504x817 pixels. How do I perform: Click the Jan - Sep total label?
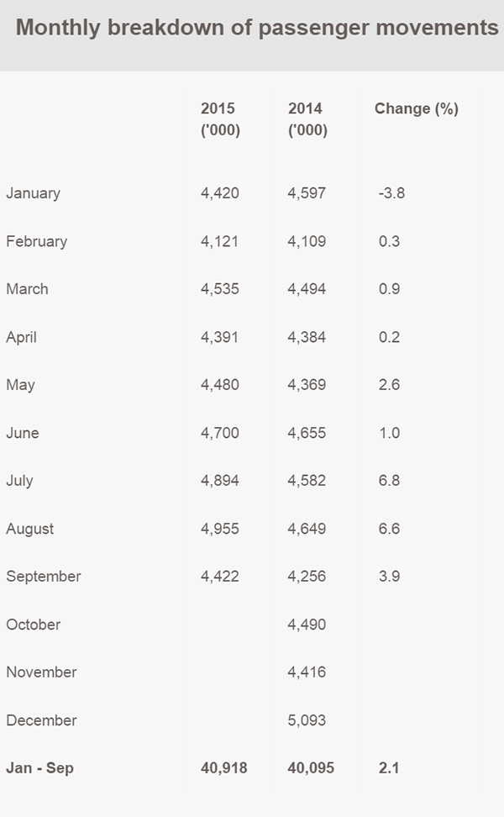tap(40, 768)
